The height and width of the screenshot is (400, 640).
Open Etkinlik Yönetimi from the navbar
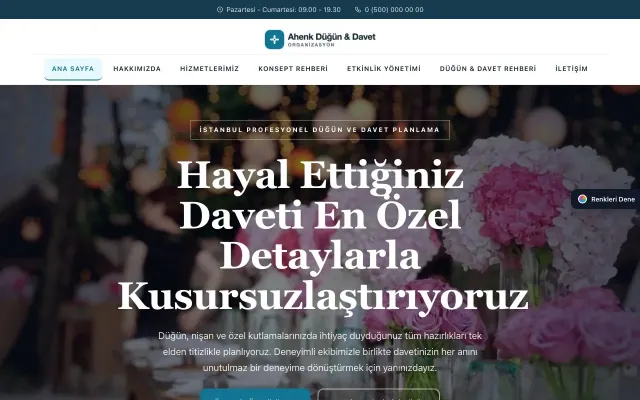(384, 69)
